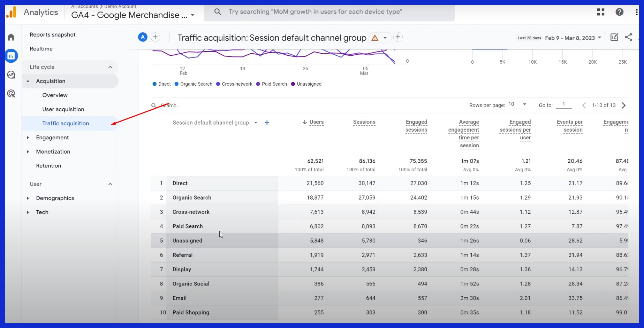Click the Referral row label
Image resolution: width=644 pixels, height=328 pixels.
coord(182,255)
